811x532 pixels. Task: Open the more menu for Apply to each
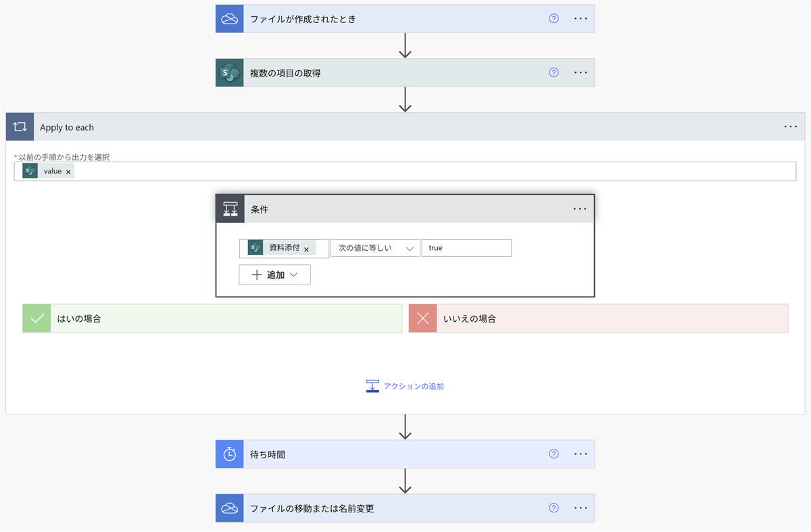click(791, 127)
